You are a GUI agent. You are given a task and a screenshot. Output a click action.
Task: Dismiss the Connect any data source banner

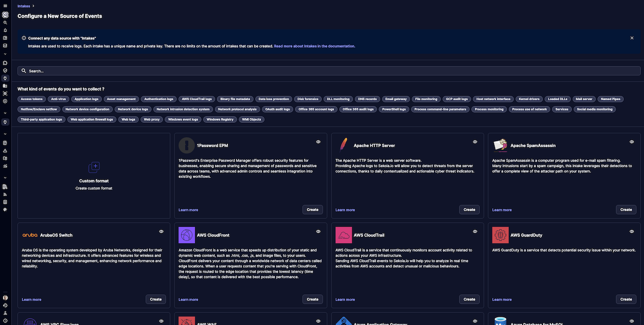[x=632, y=38]
